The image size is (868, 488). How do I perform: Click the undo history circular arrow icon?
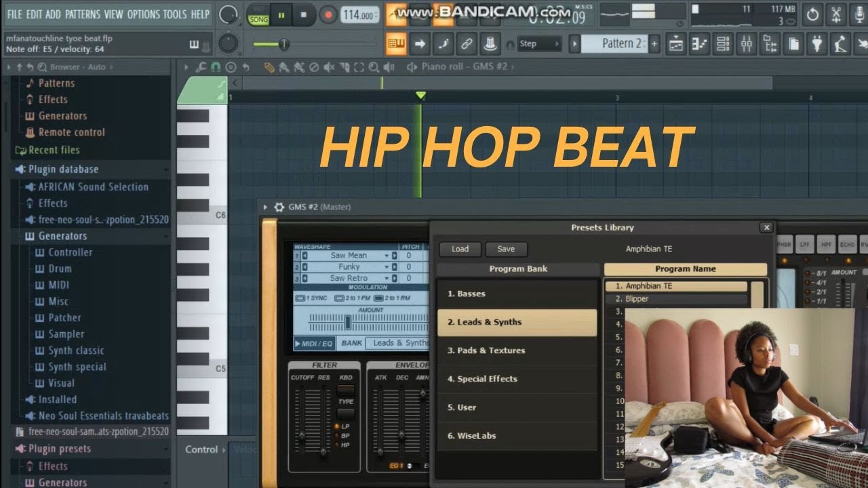pos(812,14)
